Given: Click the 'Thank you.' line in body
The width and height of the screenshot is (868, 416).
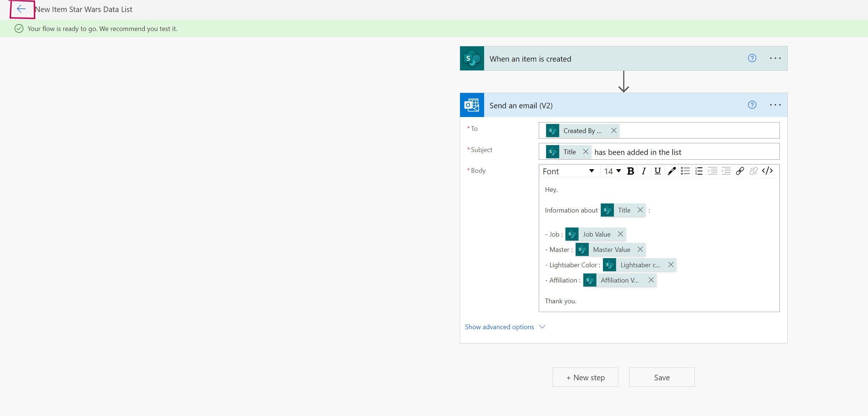Looking at the screenshot, I should tap(560, 301).
